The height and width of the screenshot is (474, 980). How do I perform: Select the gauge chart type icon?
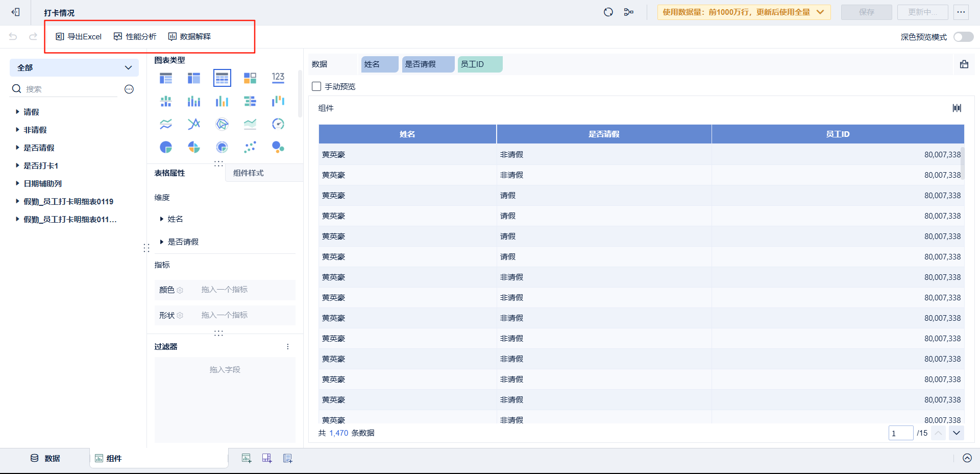278,124
